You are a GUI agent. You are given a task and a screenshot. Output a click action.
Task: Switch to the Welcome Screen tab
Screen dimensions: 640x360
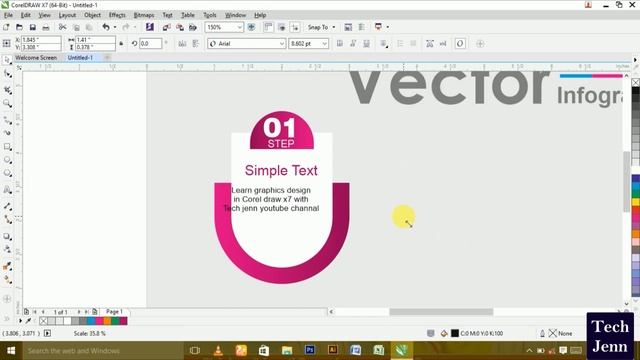tap(36, 58)
